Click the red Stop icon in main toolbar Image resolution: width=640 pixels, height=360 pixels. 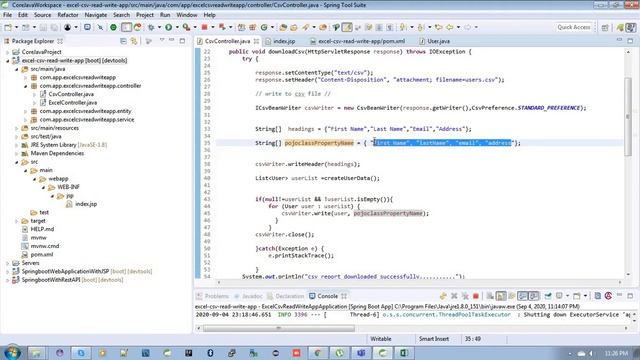[204, 27]
